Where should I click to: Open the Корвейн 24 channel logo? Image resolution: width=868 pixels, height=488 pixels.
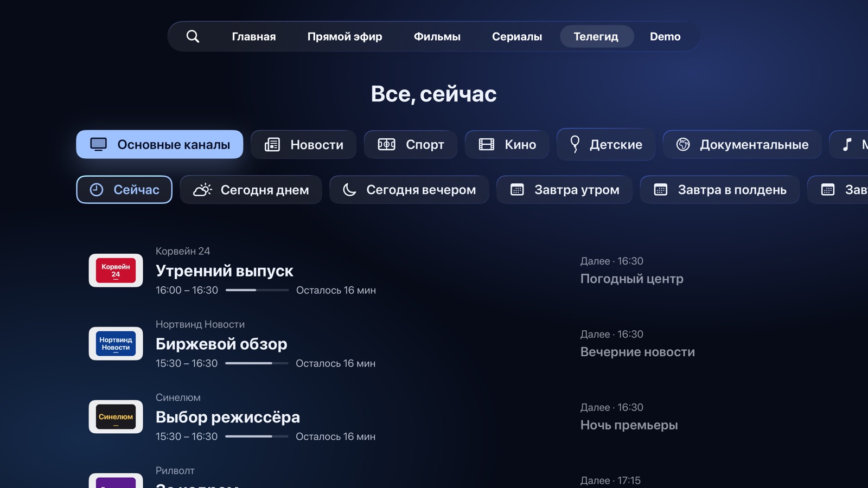coord(116,270)
